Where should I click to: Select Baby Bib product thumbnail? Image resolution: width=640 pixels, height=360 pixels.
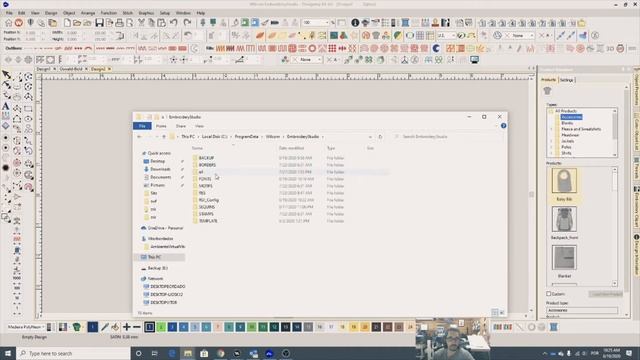click(x=564, y=180)
